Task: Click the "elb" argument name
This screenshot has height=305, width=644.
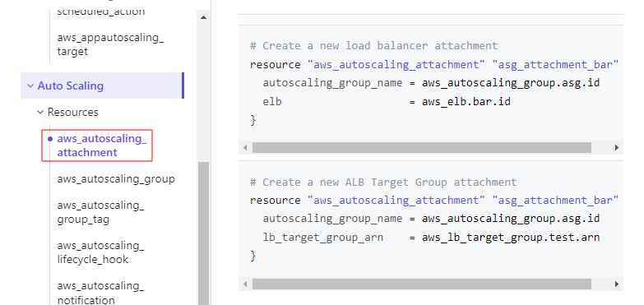Action: [x=272, y=101]
